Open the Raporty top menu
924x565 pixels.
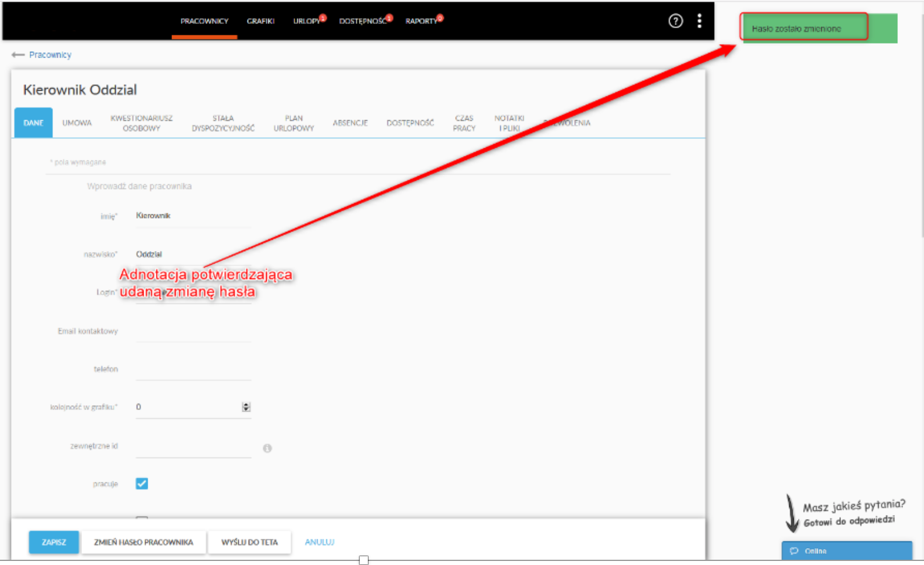click(x=422, y=21)
